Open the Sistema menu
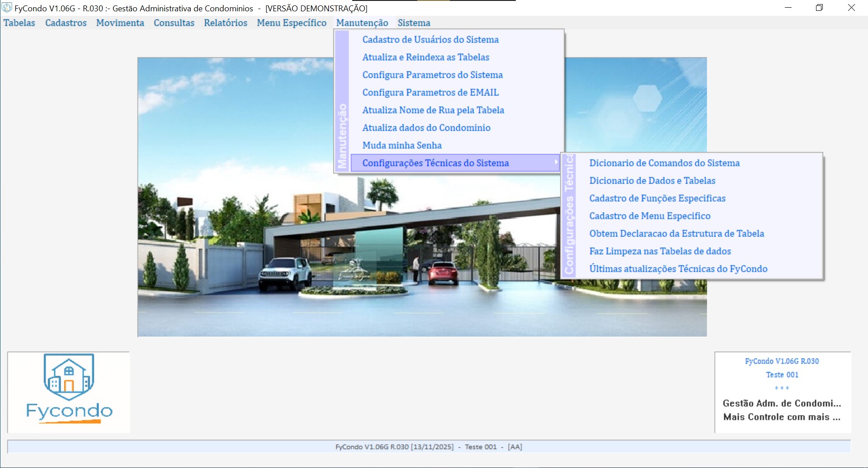 pyautogui.click(x=414, y=23)
